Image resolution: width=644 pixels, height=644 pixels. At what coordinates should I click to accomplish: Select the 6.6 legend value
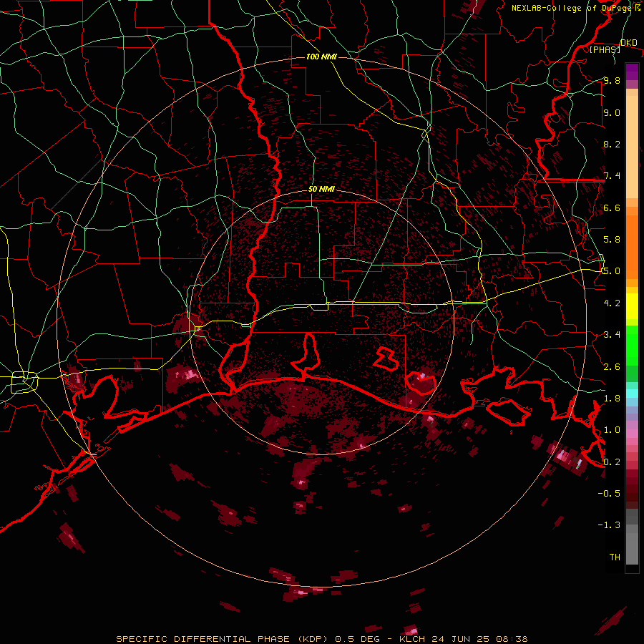point(612,208)
